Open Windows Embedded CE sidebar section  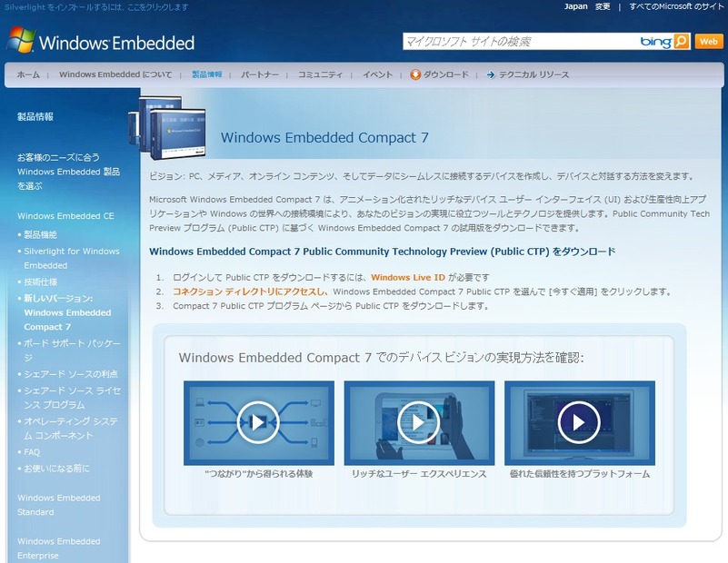click(x=65, y=216)
